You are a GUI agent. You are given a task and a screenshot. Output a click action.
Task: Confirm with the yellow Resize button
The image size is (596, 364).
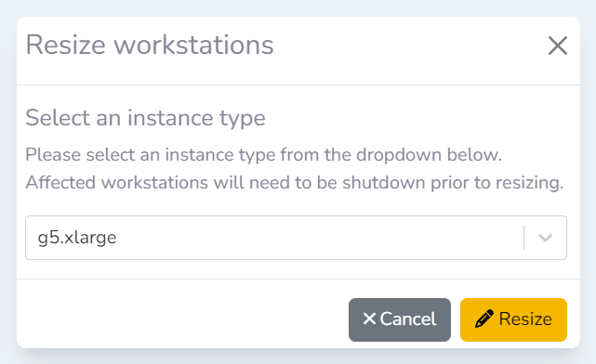513,319
